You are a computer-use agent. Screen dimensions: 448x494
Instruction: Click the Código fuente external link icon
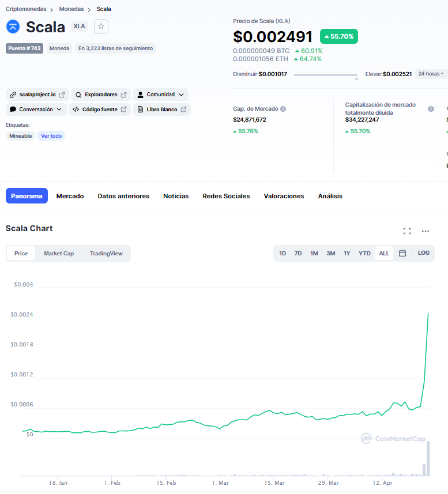pyautogui.click(x=124, y=110)
